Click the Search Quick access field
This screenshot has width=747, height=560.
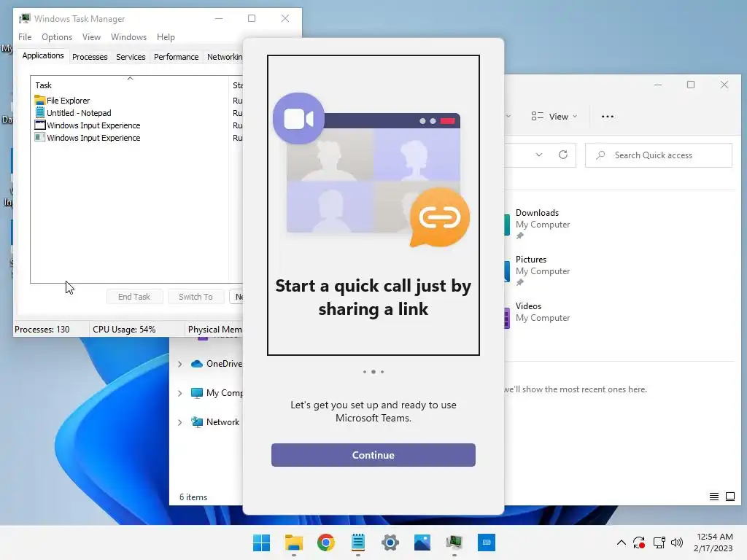point(659,155)
